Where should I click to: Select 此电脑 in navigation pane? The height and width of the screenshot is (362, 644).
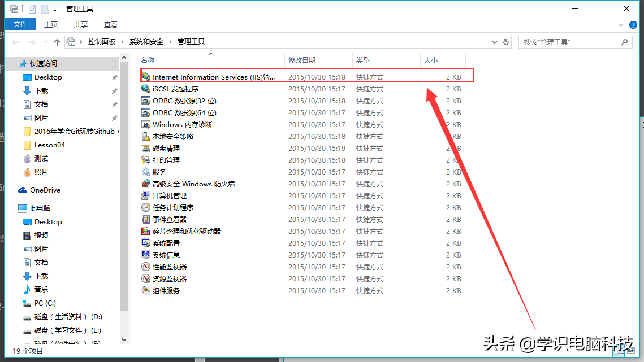click(x=40, y=208)
